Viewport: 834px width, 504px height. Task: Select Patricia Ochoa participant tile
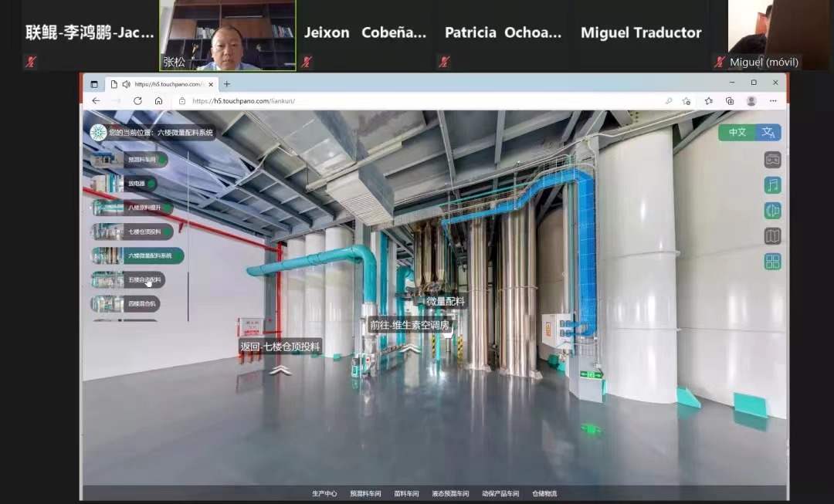click(x=504, y=35)
